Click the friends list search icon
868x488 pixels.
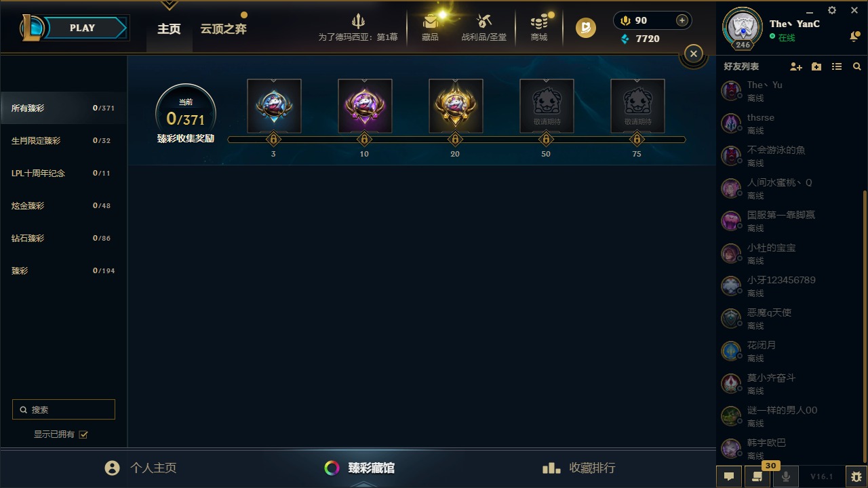coord(857,66)
